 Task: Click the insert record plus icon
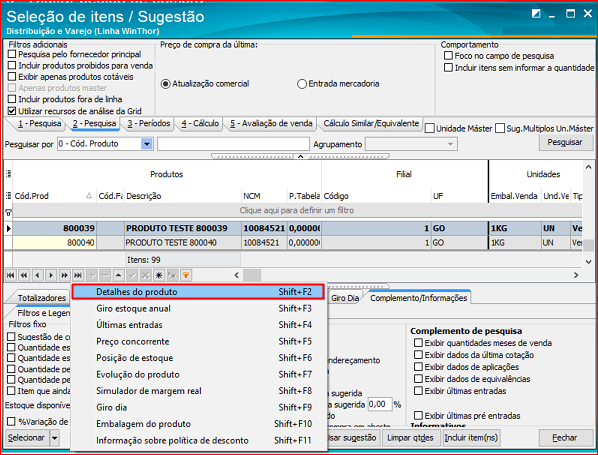92,275
